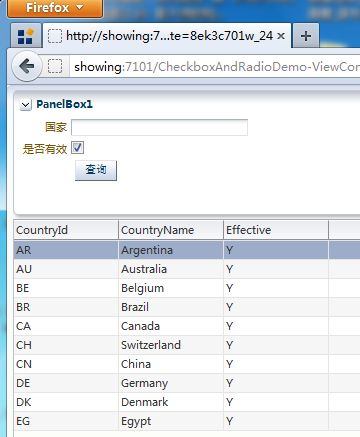Screen dimensions: 360x437
Task: Click the Effective Y value for China
Action: click(x=276, y=364)
